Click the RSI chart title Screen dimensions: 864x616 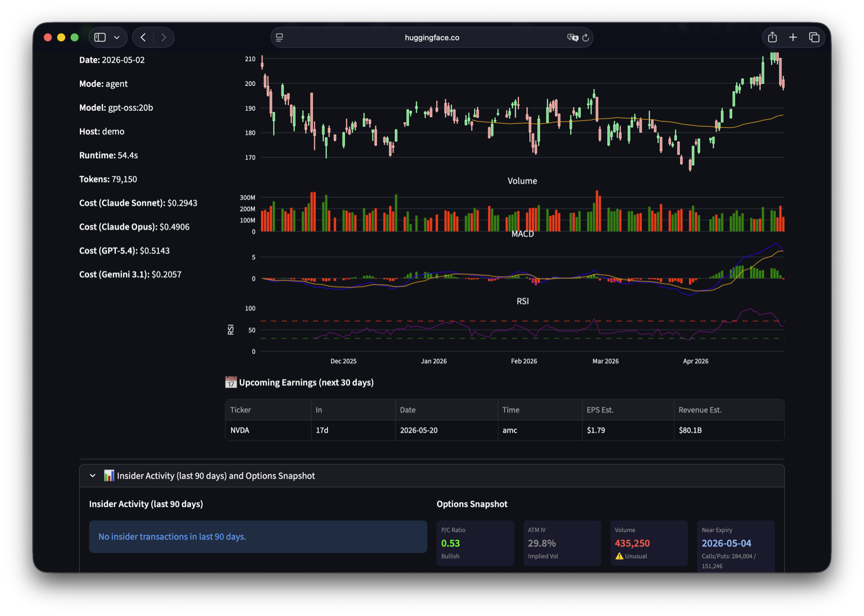click(x=522, y=301)
